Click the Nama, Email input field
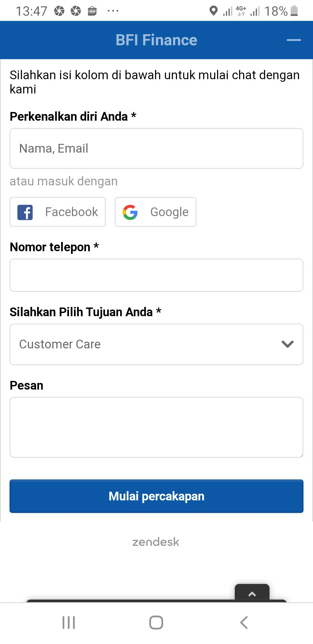313x644 pixels. pyautogui.click(x=156, y=148)
